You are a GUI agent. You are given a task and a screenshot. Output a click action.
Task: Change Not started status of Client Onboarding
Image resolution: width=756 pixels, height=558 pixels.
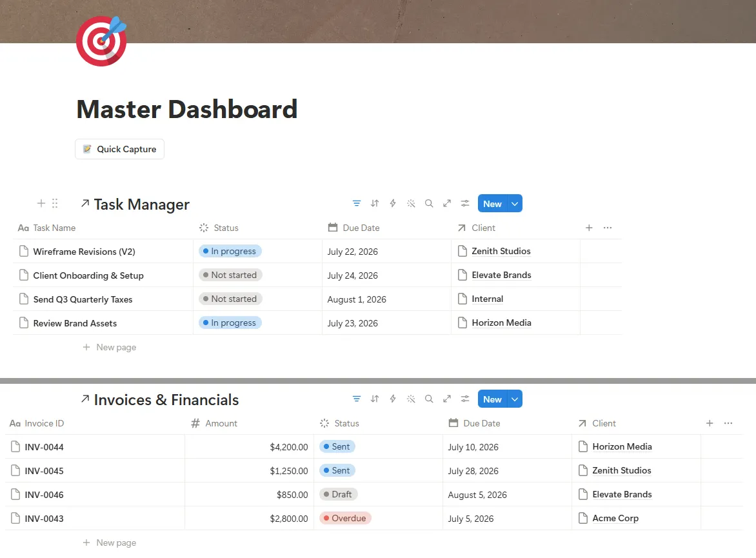pyautogui.click(x=230, y=275)
